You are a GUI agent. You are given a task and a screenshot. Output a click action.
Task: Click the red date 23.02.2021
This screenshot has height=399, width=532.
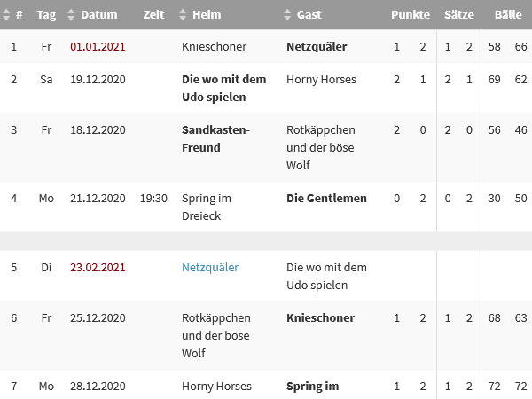coord(98,267)
